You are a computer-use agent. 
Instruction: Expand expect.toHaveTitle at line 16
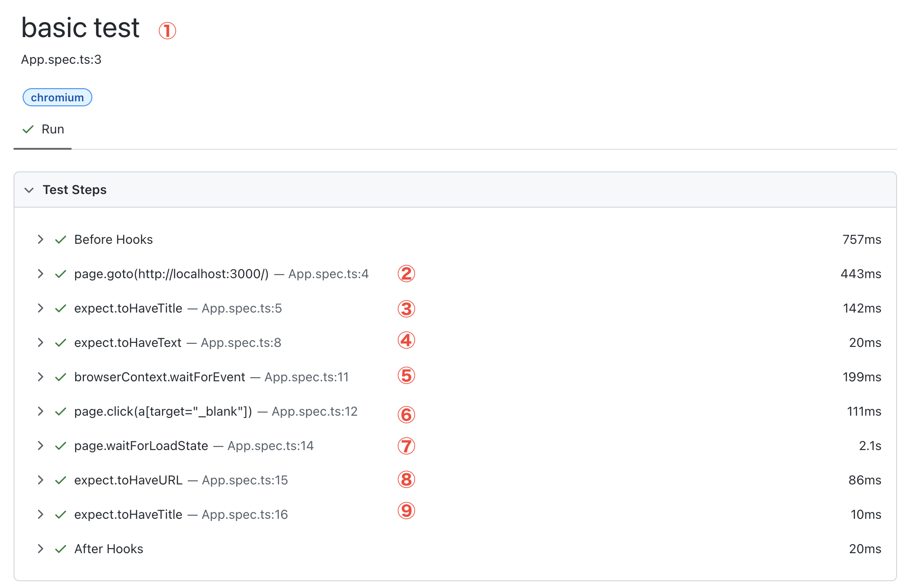[41, 514]
